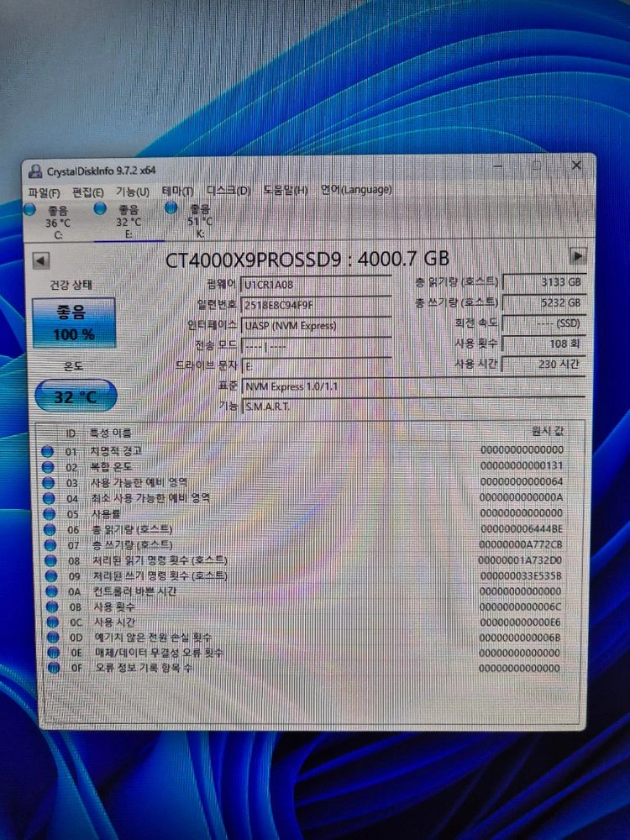
Task: Click the 32 °C temperature button
Action: [x=76, y=396]
